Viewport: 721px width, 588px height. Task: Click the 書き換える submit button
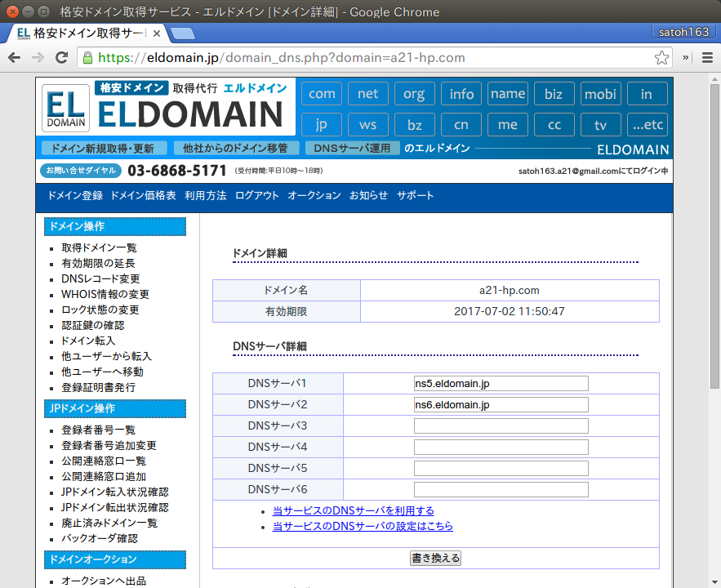point(435,558)
